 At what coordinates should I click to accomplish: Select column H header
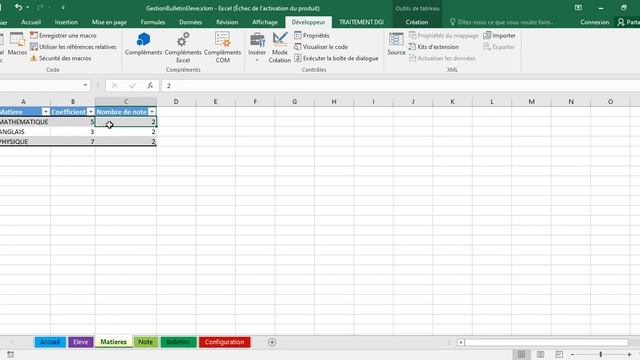[x=334, y=101]
